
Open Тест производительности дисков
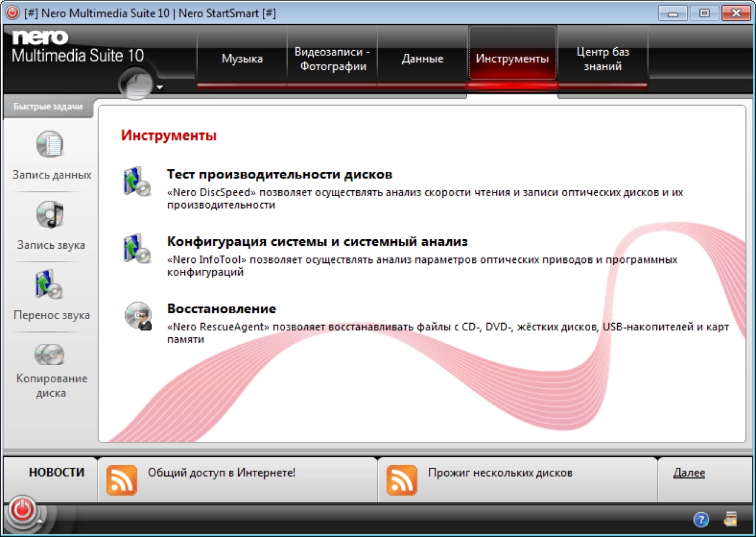pos(279,174)
